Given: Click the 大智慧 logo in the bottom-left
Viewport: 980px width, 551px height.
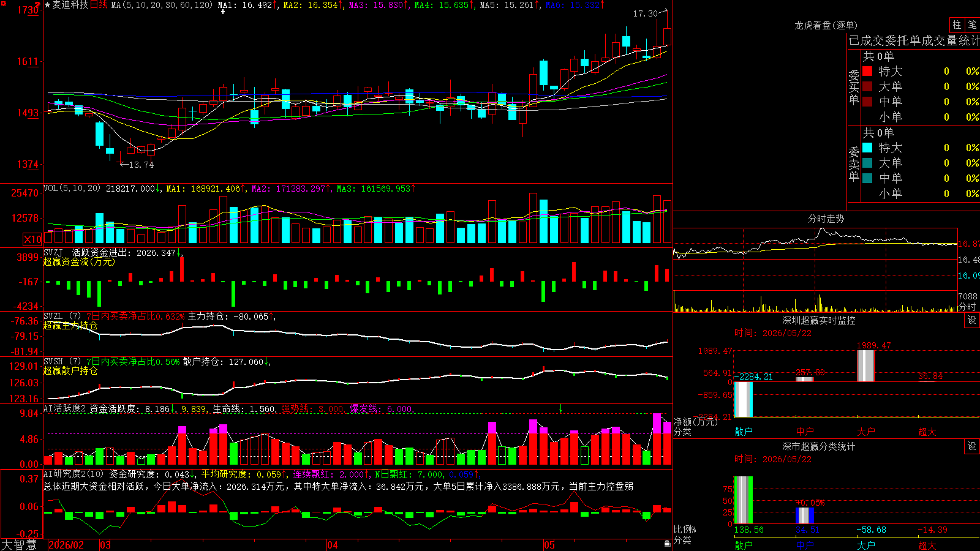Looking at the screenshot, I should (19, 545).
